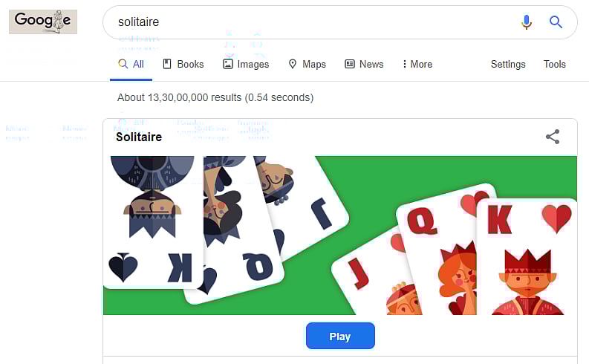Click the News tab newspaper icon

[x=350, y=64]
